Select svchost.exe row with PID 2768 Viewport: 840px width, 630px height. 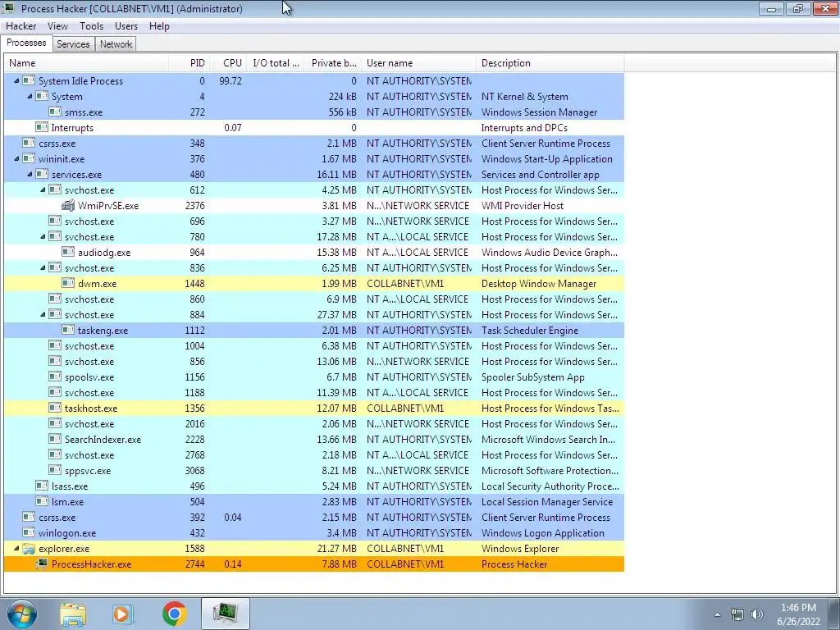pos(314,454)
